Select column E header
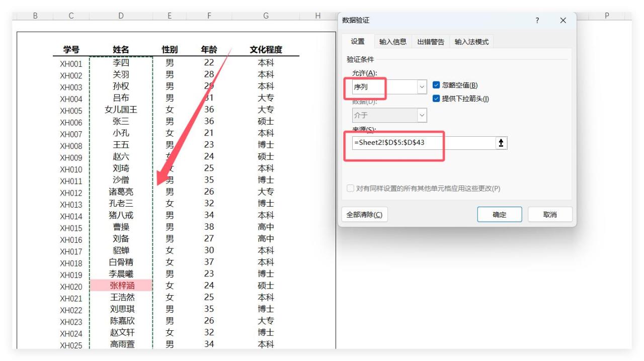 pyautogui.click(x=170, y=16)
